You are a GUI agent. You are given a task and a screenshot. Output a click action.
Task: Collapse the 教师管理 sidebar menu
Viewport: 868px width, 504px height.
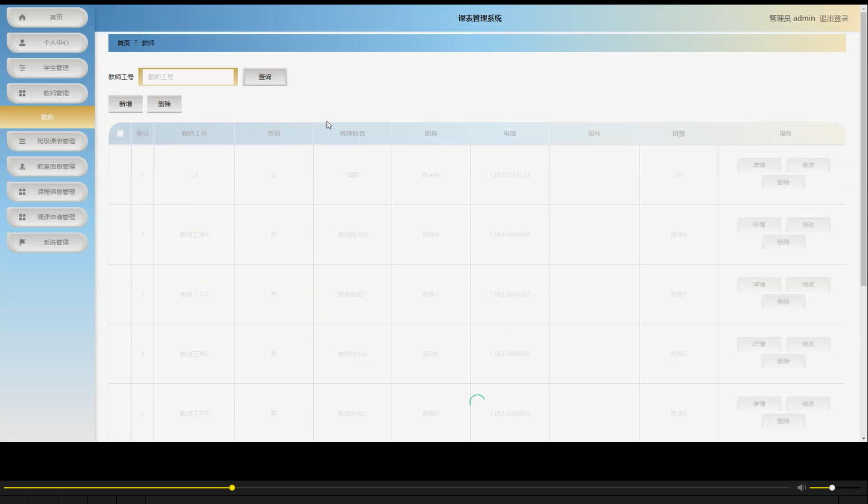point(48,93)
